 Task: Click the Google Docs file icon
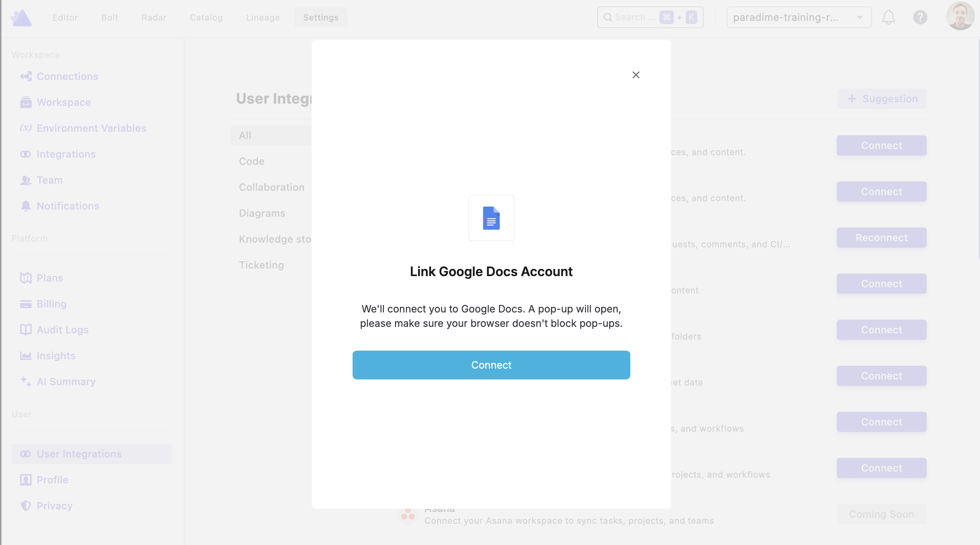(491, 218)
